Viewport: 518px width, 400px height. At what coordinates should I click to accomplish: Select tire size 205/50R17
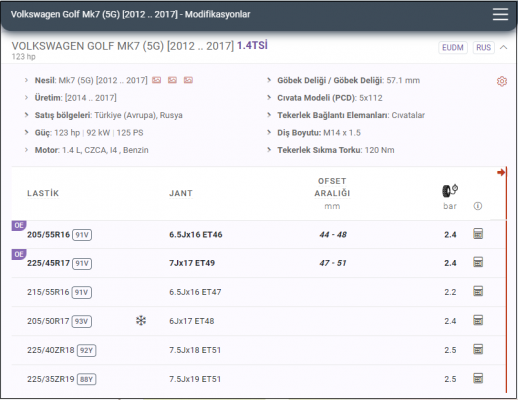pyautogui.click(x=48, y=321)
